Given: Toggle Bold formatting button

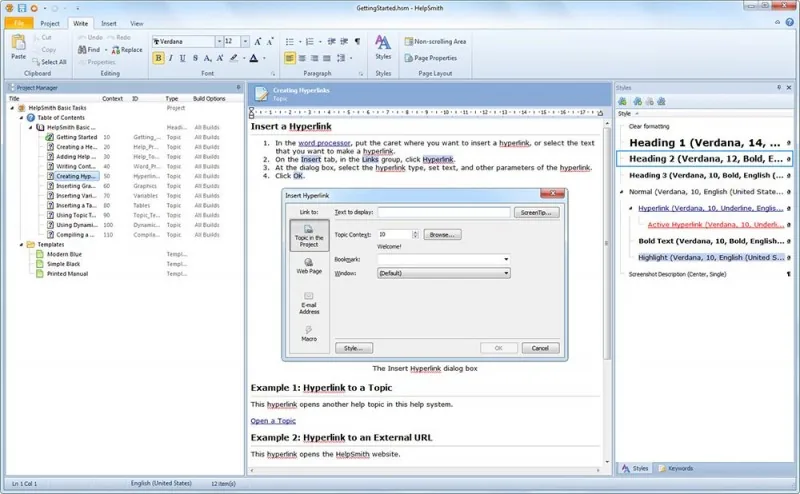Looking at the screenshot, I should [158, 58].
